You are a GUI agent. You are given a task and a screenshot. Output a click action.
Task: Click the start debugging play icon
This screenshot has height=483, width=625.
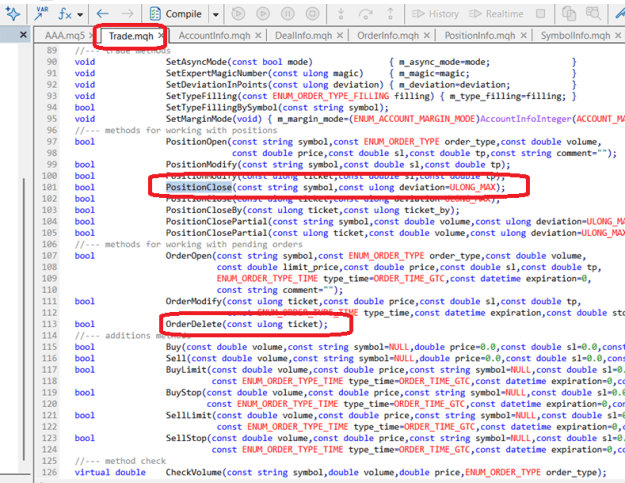pos(263,14)
